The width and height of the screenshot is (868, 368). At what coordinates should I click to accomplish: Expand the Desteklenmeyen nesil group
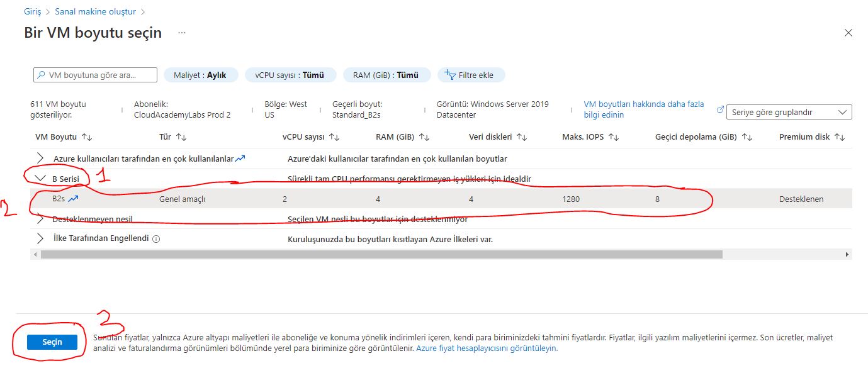[40, 219]
